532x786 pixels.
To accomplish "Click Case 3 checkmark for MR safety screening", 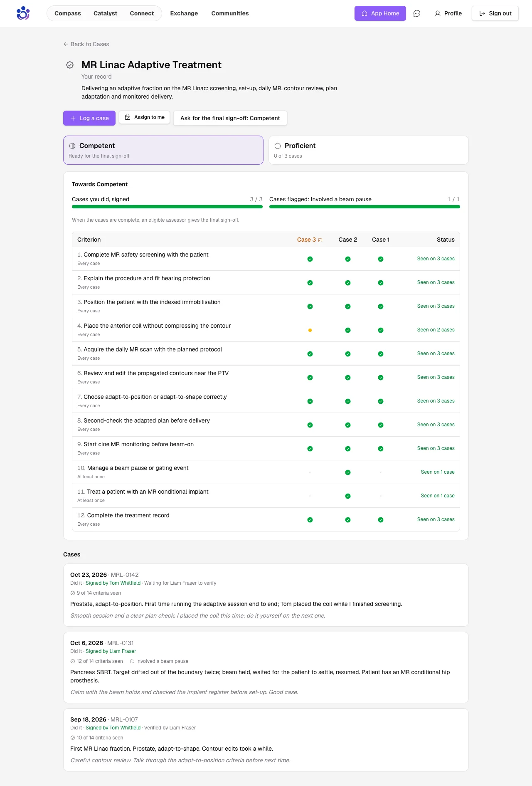I will 310,259.
